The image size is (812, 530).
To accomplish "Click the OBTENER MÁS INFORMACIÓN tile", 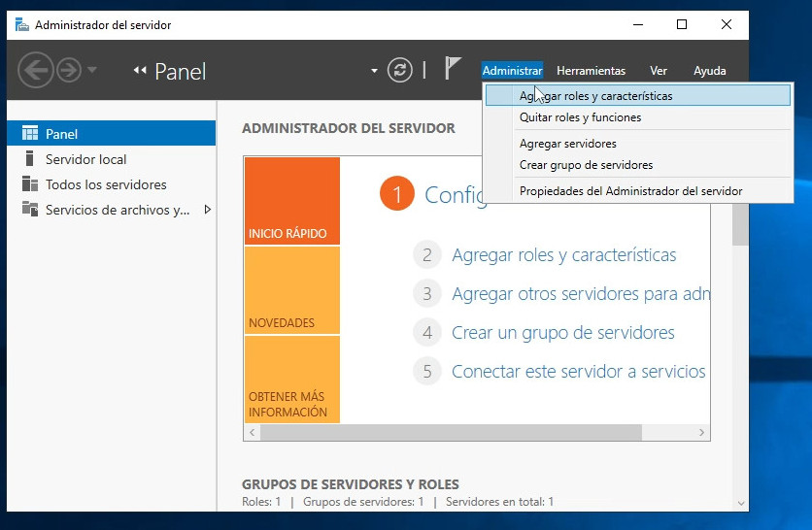I will click(291, 380).
